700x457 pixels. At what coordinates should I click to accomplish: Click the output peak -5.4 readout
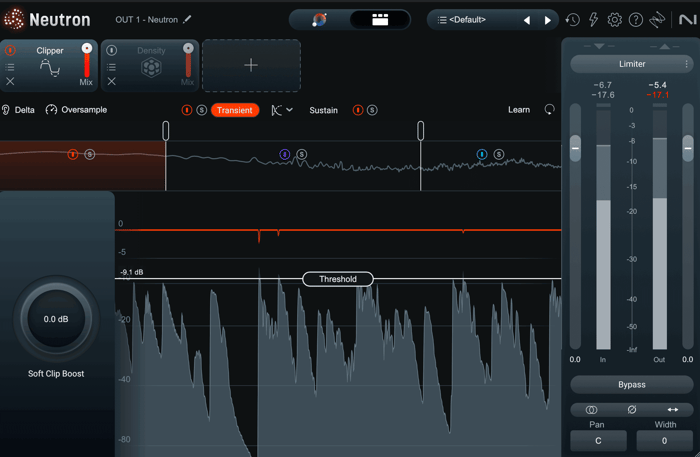[x=657, y=85]
